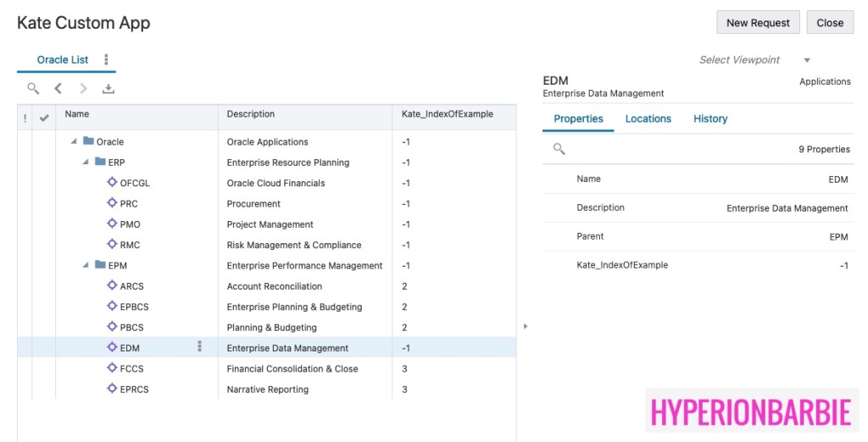The image size is (868, 442).
Task: Open the EDM row actions menu
Action: (199, 346)
